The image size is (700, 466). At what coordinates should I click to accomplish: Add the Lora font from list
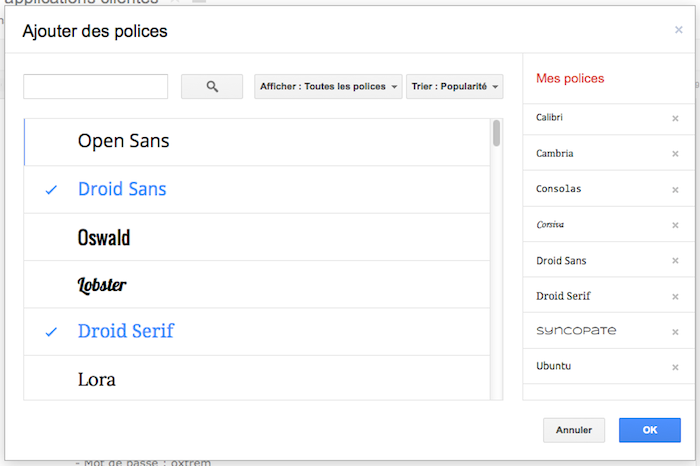tap(97, 379)
